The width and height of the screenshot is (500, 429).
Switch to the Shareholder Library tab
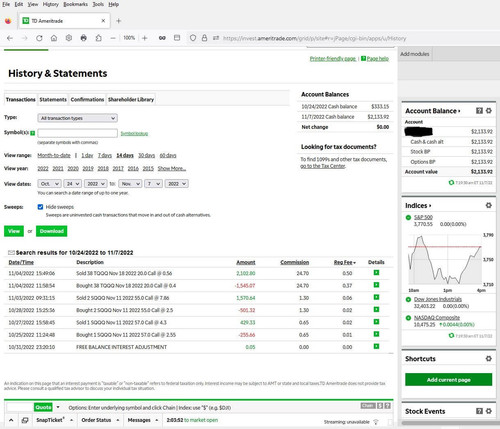(x=131, y=99)
